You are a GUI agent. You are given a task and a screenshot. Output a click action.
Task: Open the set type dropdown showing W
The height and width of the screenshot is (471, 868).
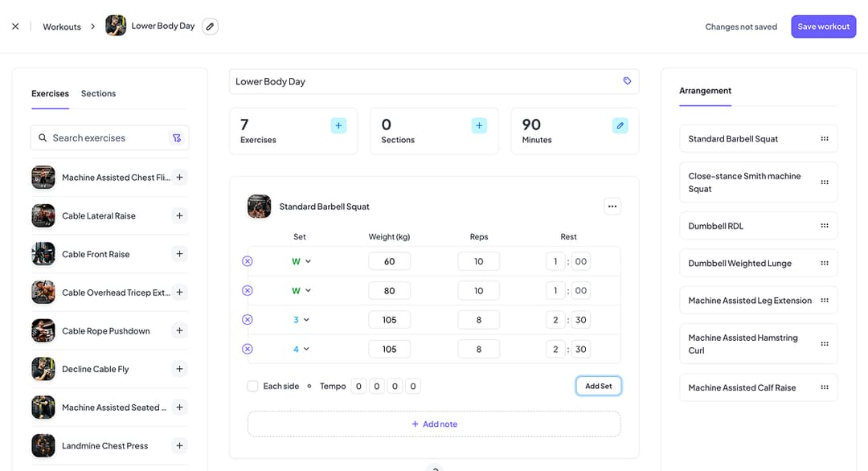(300, 260)
